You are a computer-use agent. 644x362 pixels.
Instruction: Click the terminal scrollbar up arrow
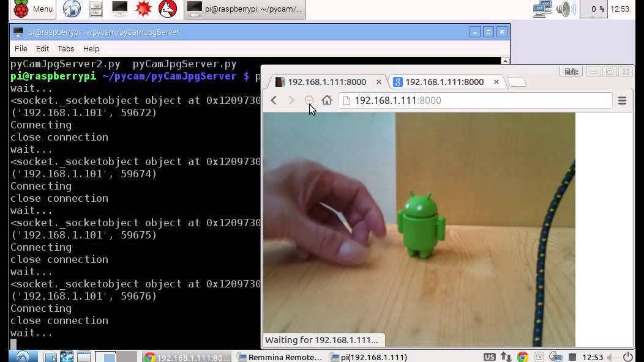(x=505, y=61)
